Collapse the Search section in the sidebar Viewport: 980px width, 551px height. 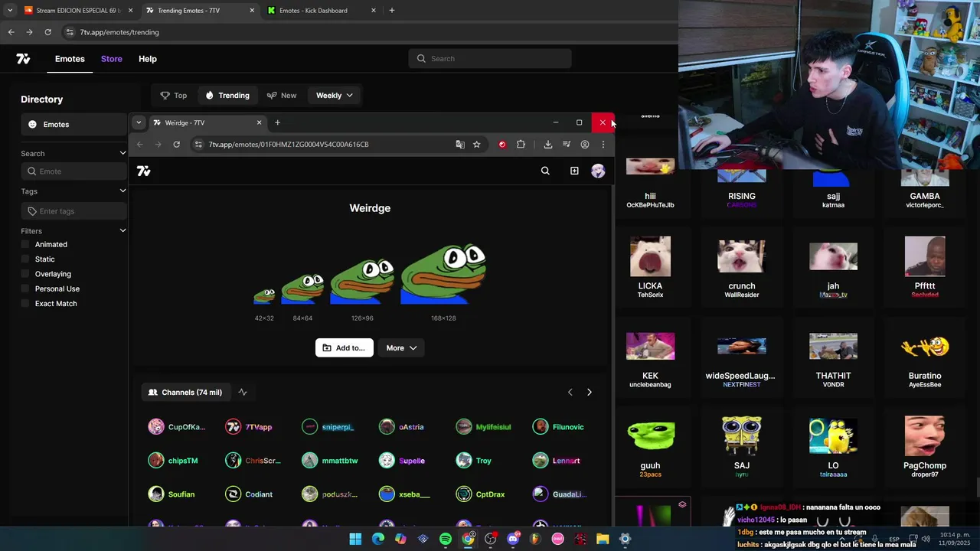[122, 153]
